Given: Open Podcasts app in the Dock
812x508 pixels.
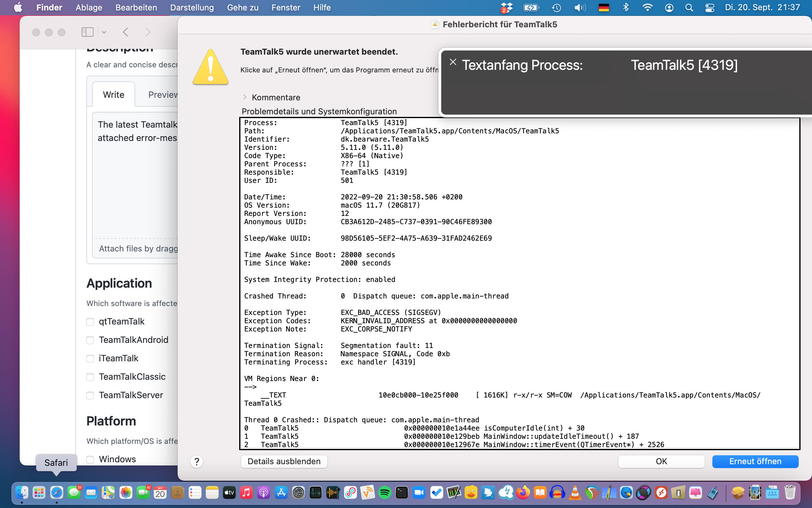Looking at the screenshot, I should coord(264,493).
